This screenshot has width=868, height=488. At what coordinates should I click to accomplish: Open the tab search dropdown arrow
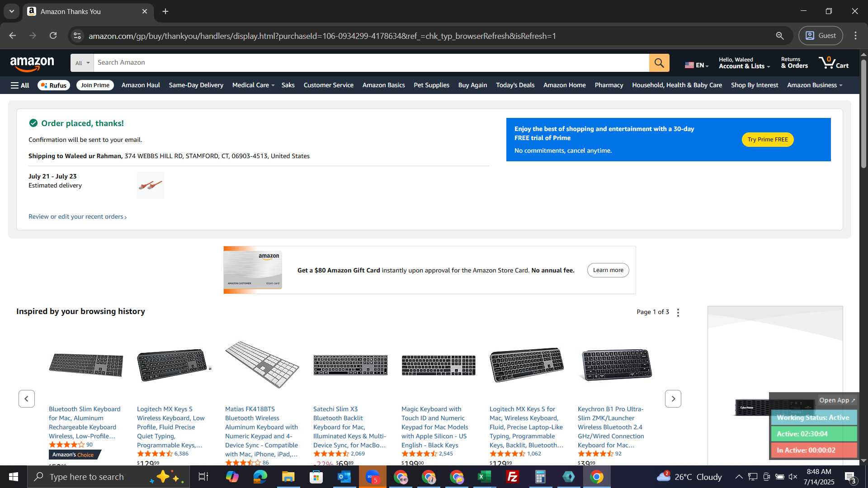(12, 11)
